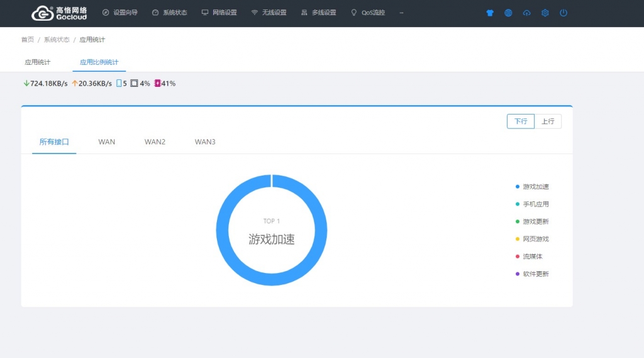644x358 pixels.
Task: Click the globe language icon
Action: coord(508,13)
